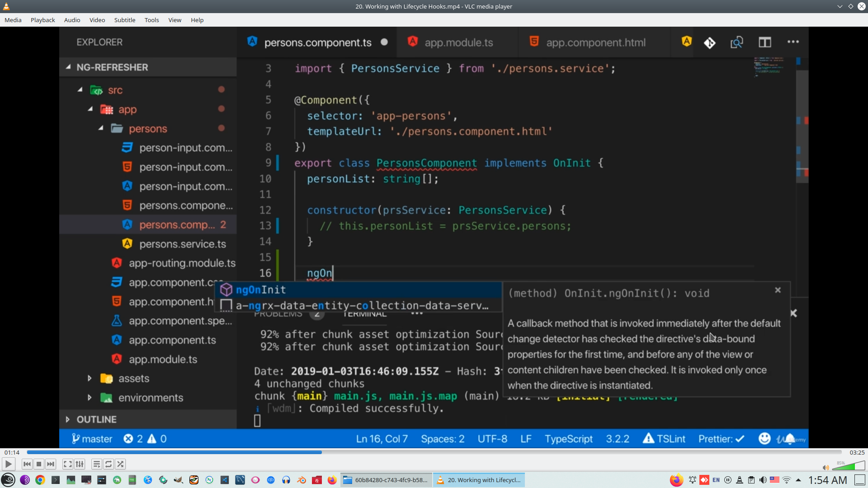Toggle loop repeat mode
The height and width of the screenshot is (488, 868).
coord(108,464)
